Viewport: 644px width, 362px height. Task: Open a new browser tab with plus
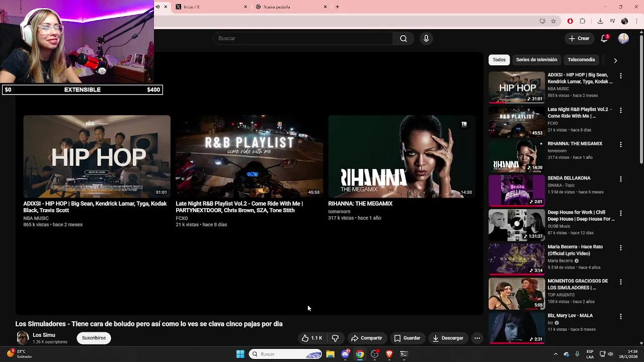[x=338, y=7]
